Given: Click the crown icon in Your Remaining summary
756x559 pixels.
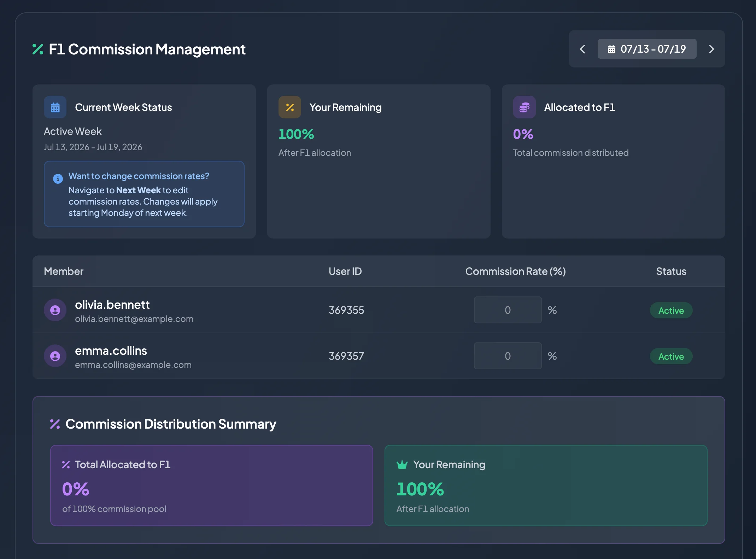Looking at the screenshot, I should (x=402, y=465).
